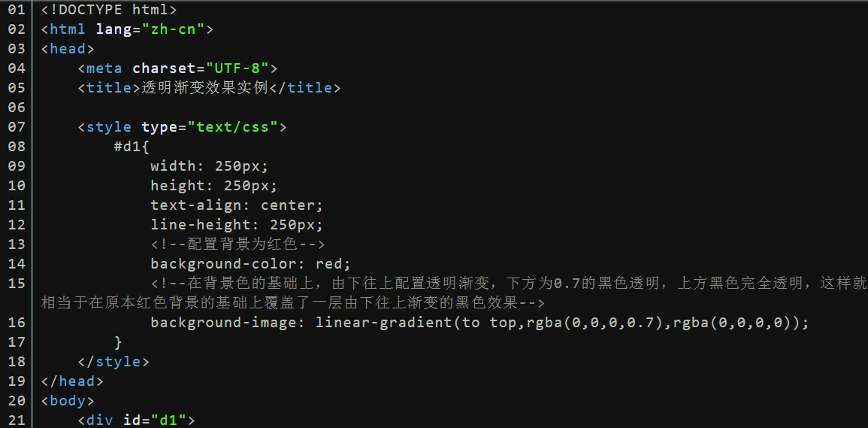Click line number 21 in the gutter

(17, 420)
